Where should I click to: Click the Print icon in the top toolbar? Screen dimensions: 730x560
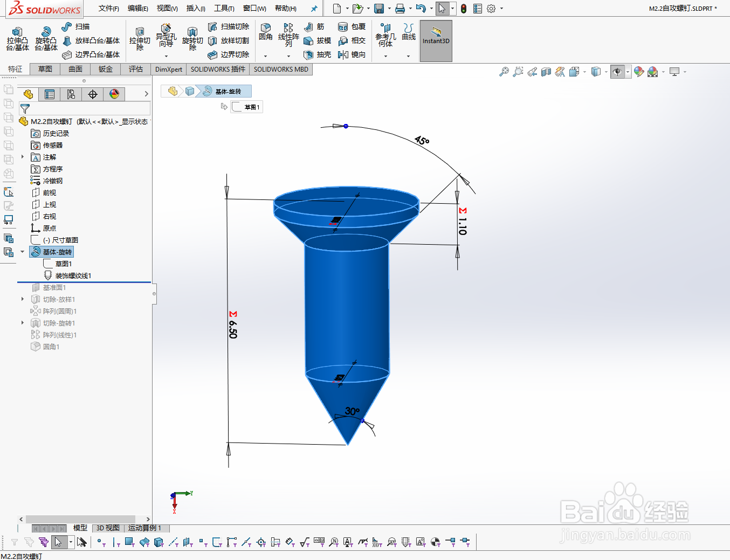pos(400,9)
